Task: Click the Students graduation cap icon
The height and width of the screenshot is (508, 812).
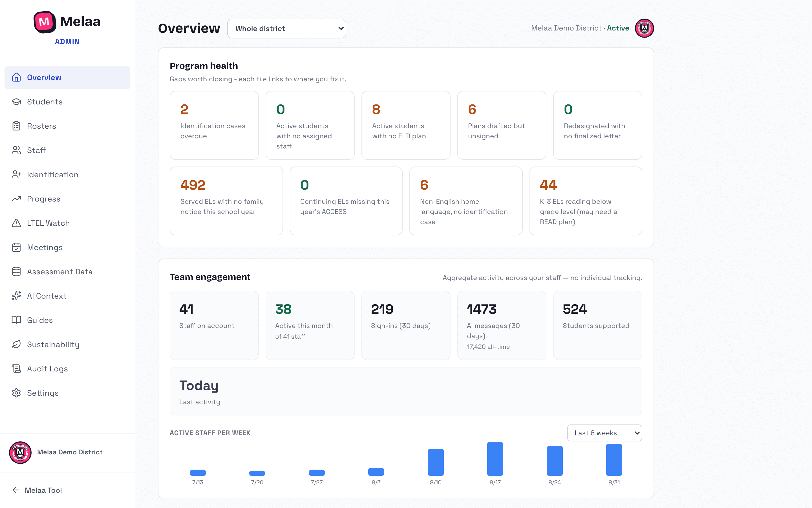Action: [16, 102]
